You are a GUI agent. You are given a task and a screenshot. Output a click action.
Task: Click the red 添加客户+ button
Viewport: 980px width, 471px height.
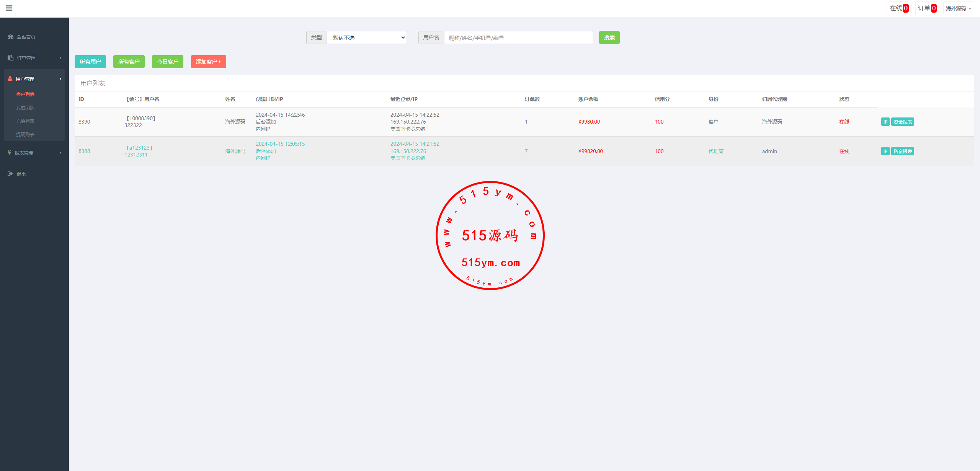pos(208,62)
